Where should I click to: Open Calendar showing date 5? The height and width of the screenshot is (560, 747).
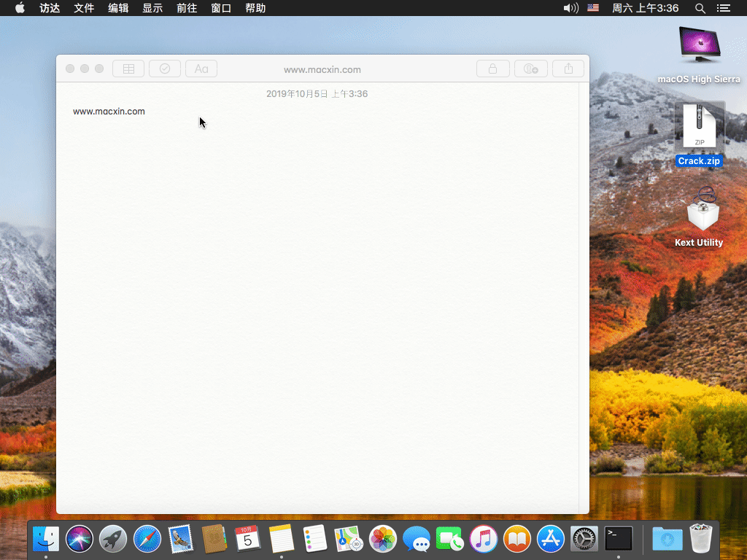[248, 539]
